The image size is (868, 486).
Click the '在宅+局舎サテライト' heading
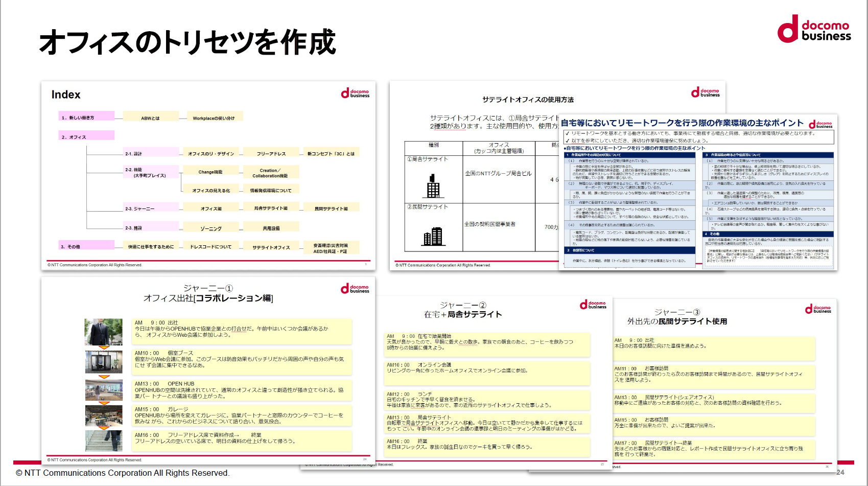[x=463, y=314]
